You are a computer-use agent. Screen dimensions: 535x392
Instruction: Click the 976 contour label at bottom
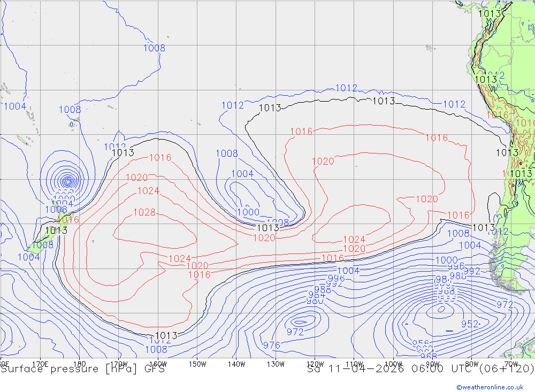click(x=272, y=345)
